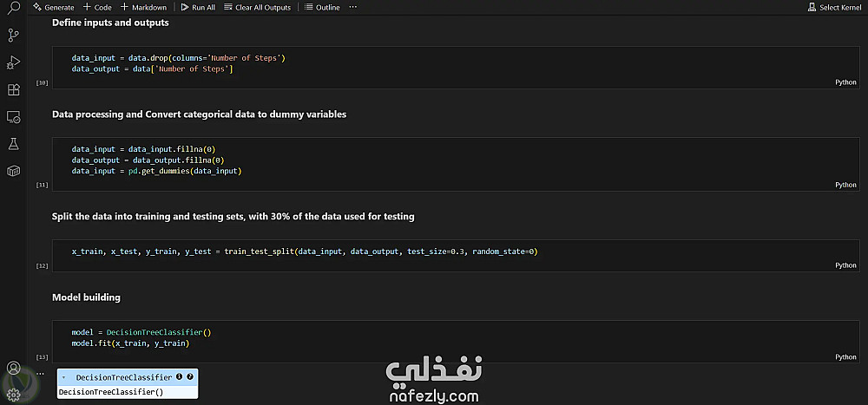
Task: Collapse the DecisionTreeClassifier output widget arrow
Action: coord(64,377)
